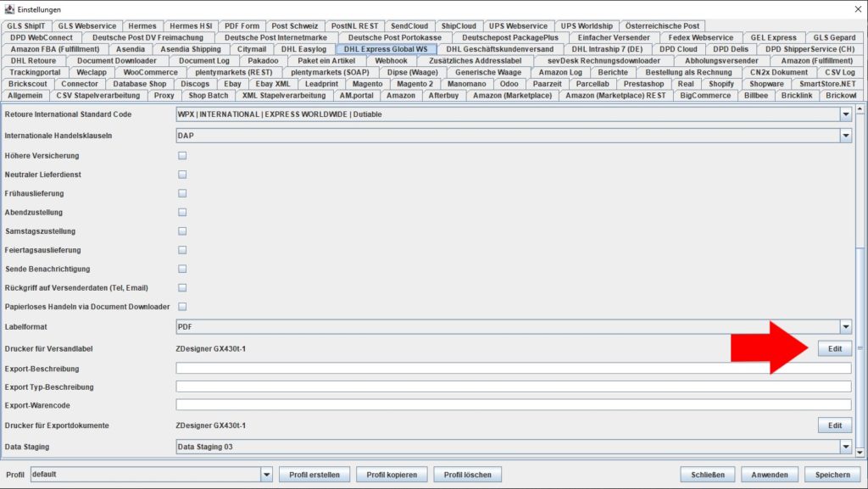The image size is (868, 489).
Task: Click the settings panel scrollbar down arrow
Action: 860,453
